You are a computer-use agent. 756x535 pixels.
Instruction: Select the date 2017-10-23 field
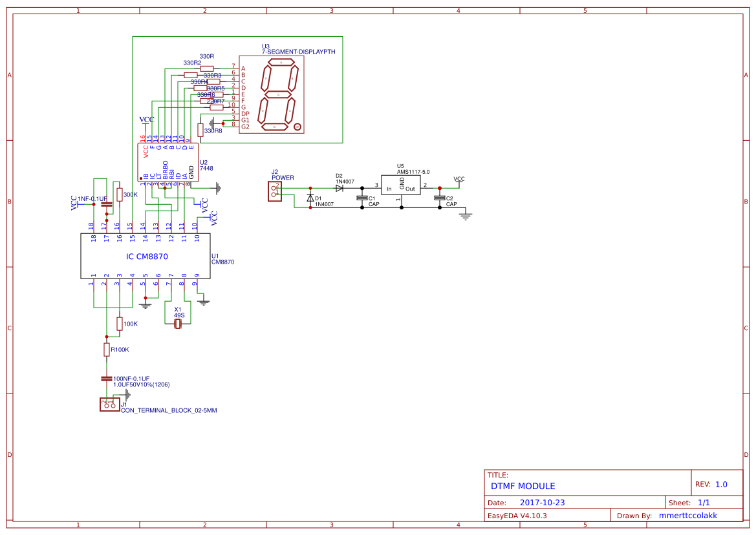(542, 502)
